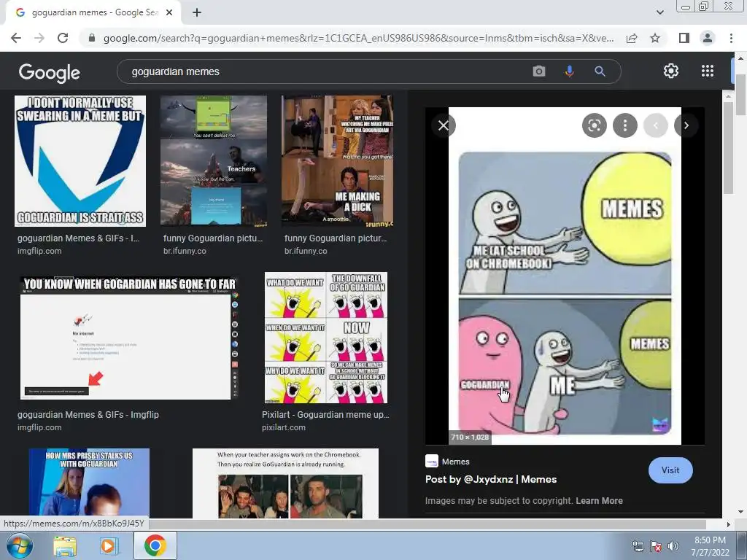Search by image camera icon
The height and width of the screenshot is (560, 747).
(539, 71)
